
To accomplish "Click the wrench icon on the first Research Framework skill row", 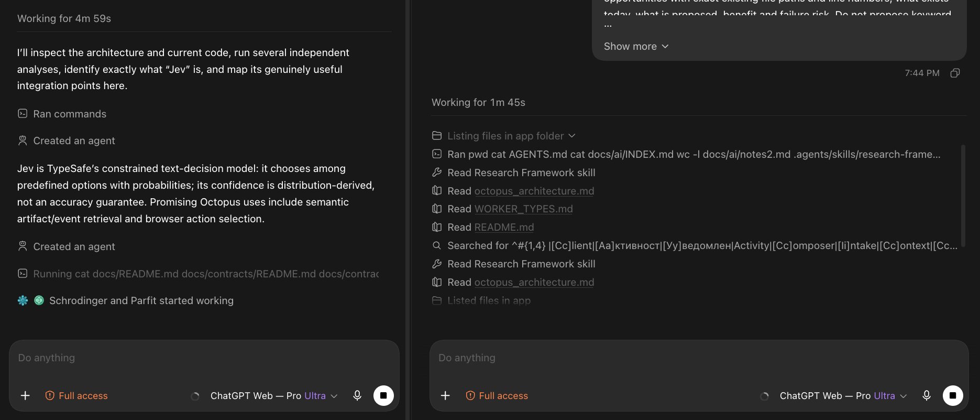I will point(437,173).
